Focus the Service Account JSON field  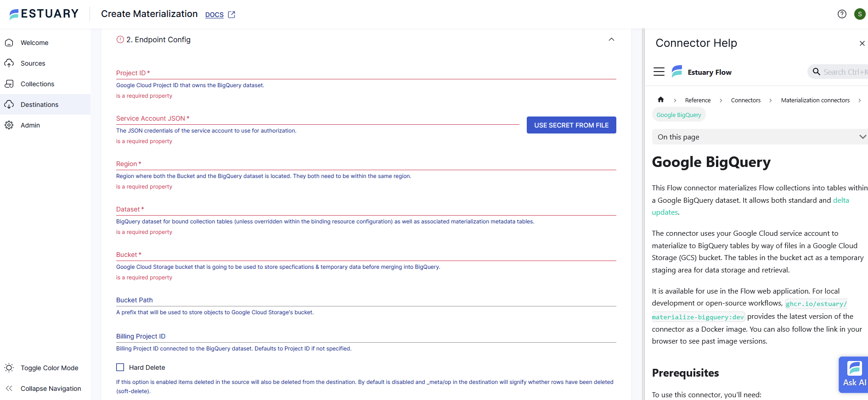(318, 118)
